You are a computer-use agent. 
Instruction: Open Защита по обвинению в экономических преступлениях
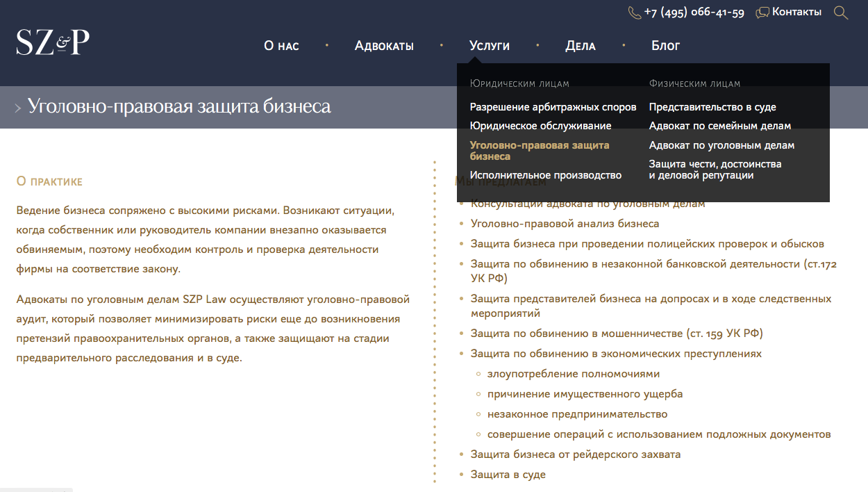tap(616, 354)
